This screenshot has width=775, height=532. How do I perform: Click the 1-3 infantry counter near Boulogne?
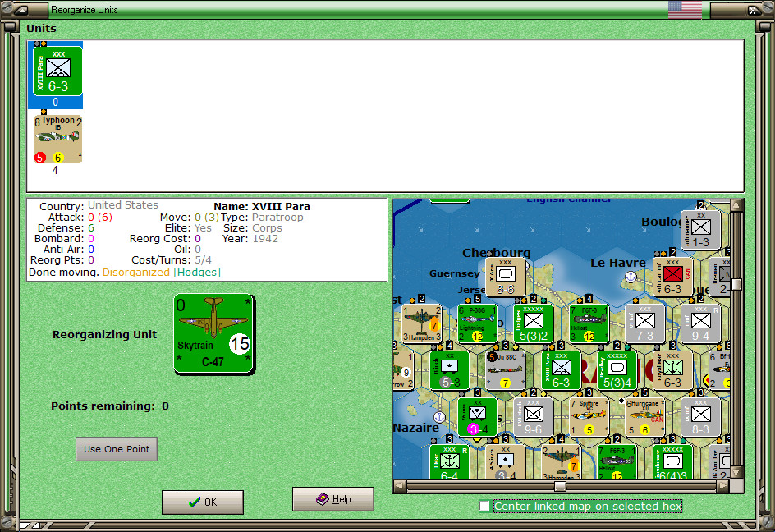click(700, 230)
